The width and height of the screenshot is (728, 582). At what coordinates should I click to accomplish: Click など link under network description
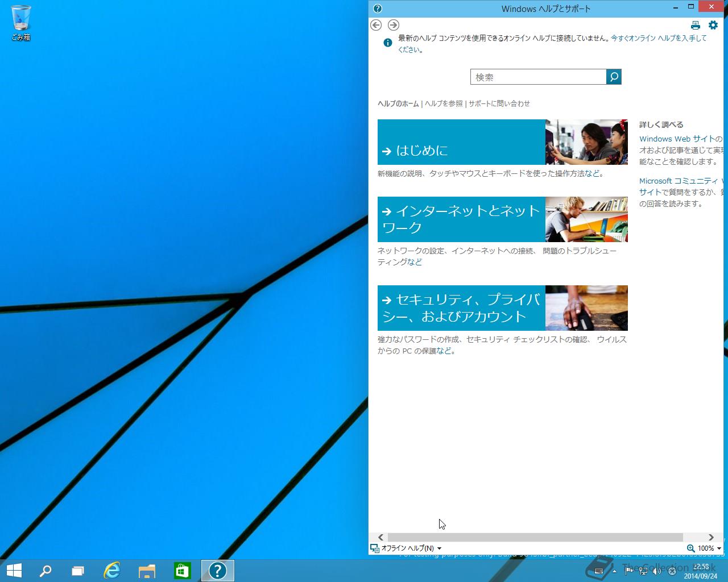click(415, 262)
